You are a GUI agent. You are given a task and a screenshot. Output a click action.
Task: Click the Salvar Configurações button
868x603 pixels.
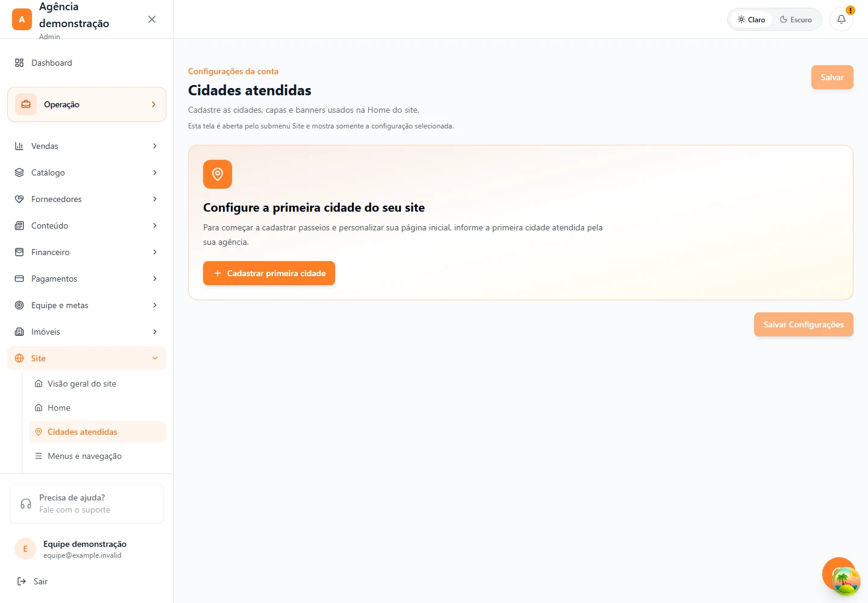click(x=804, y=324)
